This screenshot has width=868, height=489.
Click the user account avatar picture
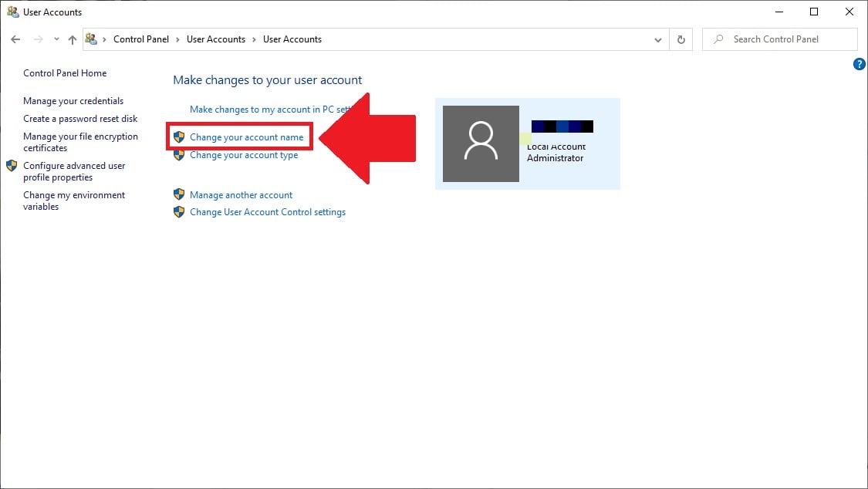(x=481, y=143)
